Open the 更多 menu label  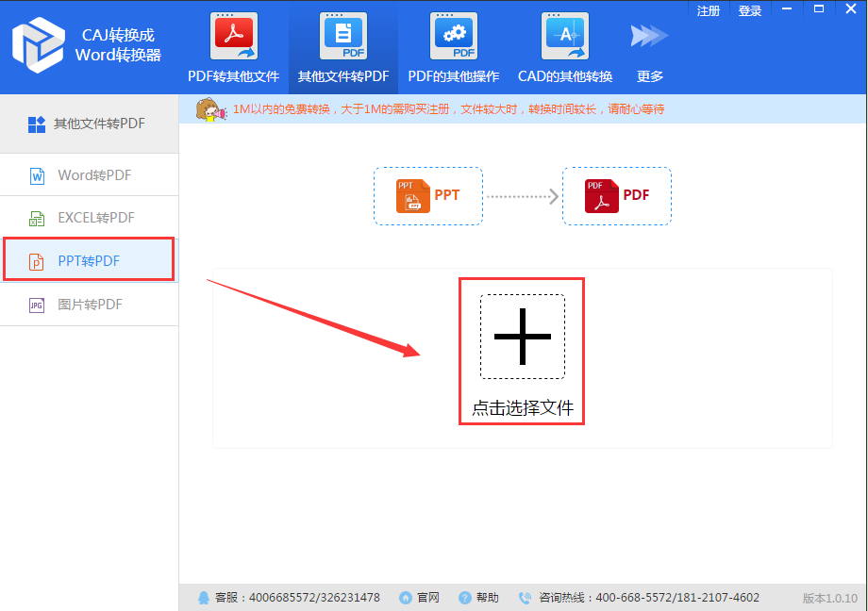tap(650, 76)
